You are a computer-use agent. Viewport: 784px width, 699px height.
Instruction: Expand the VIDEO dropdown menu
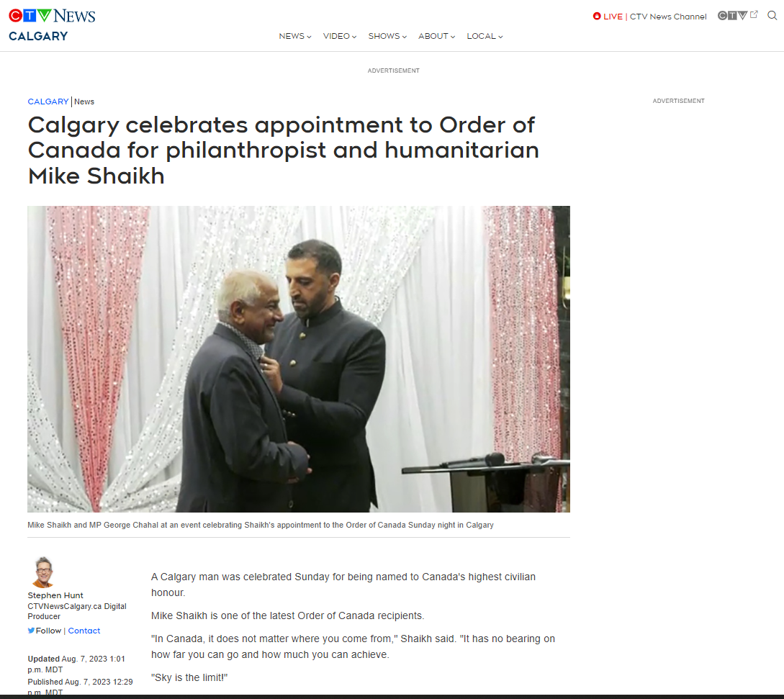(x=340, y=36)
